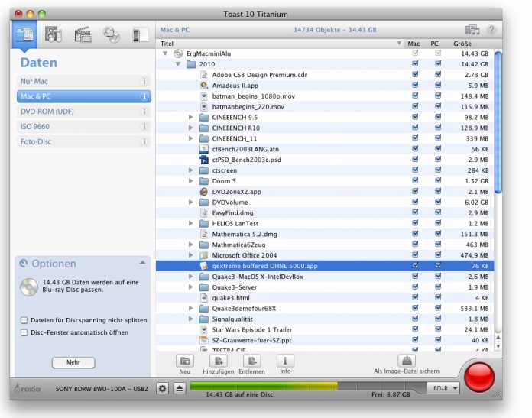The height and width of the screenshot is (418, 532).
Task: Select Nur Mac format
Action: coord(84,82)
